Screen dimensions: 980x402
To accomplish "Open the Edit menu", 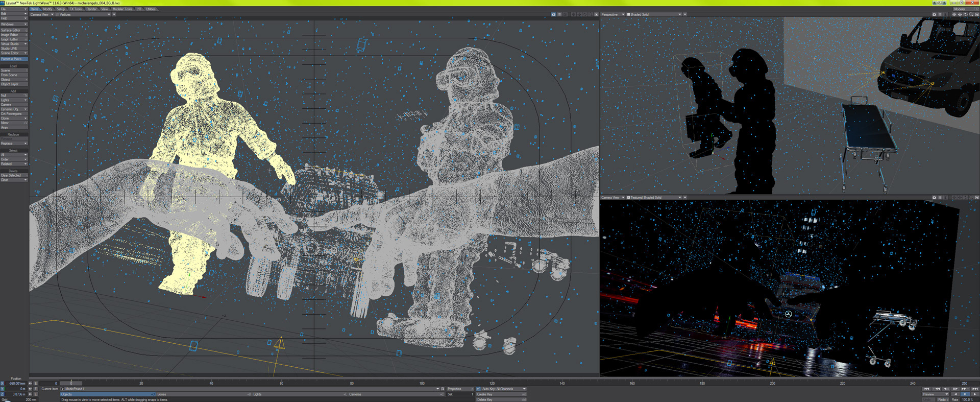I will click(14, 14).
